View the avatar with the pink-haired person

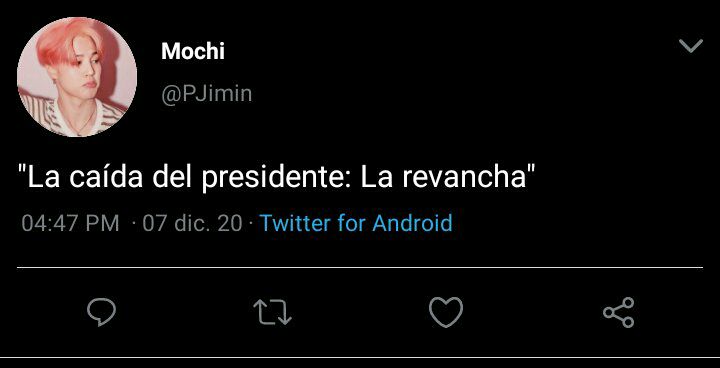(x=77, y=77)
